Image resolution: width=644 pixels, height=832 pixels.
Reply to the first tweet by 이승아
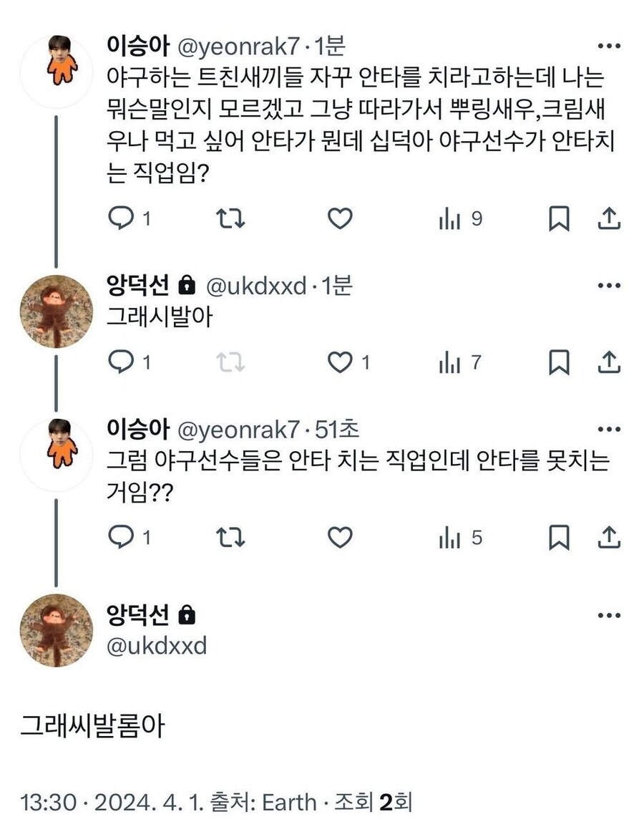(x=119, y=219)
